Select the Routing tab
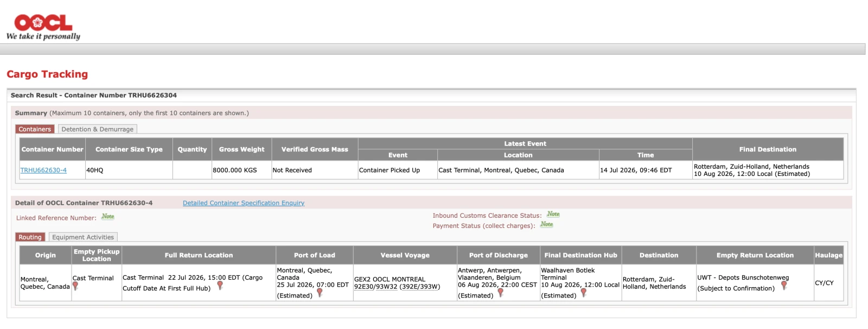 click(x=30, y=237)
